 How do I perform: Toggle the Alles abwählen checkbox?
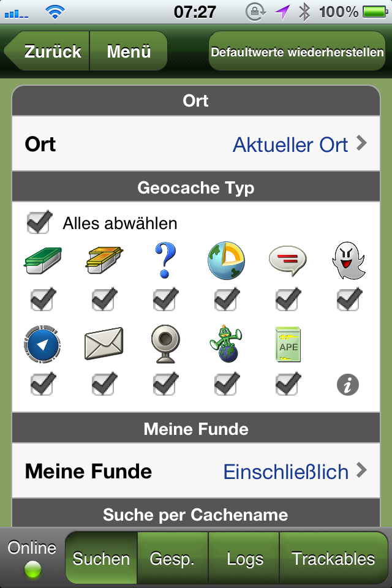point(39,222)
